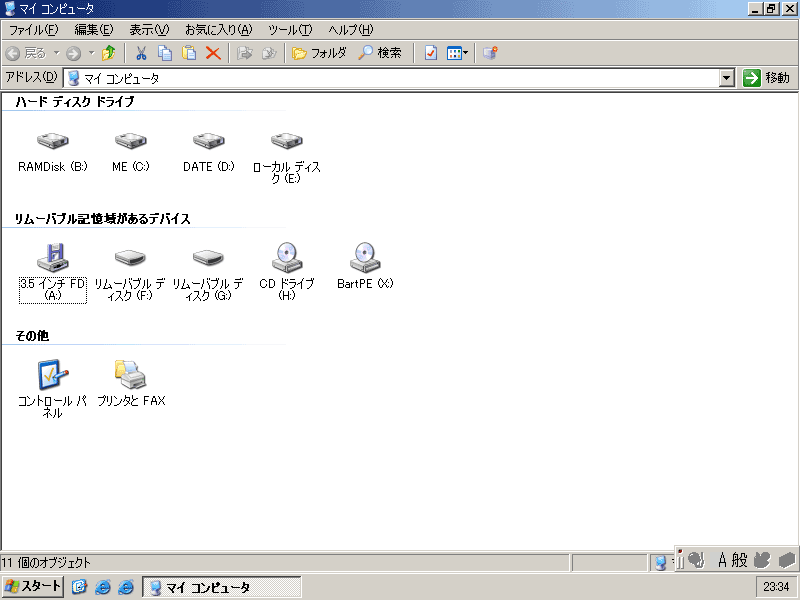Click the Paste clipboard icon
Screen dimensions: 800x600
pos(189,53)
